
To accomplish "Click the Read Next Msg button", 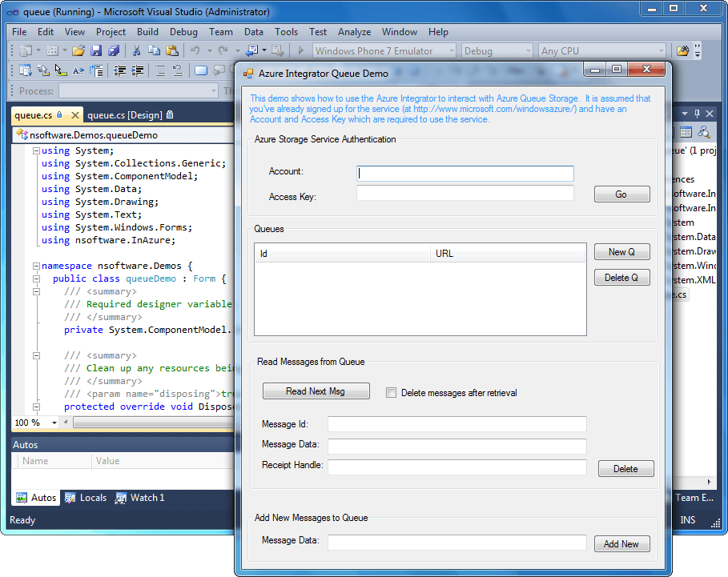I will coord(316,391).
